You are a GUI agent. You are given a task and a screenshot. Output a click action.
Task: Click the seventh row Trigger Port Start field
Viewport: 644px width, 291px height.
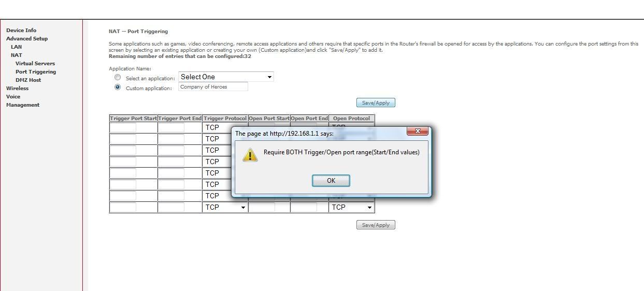click(x=123, y=196)
